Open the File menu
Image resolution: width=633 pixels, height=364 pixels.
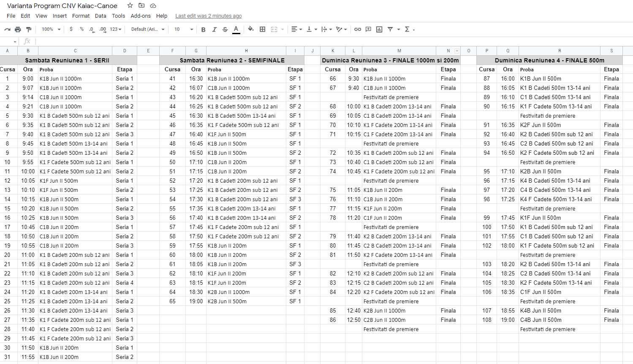click(x=11, y=16)
